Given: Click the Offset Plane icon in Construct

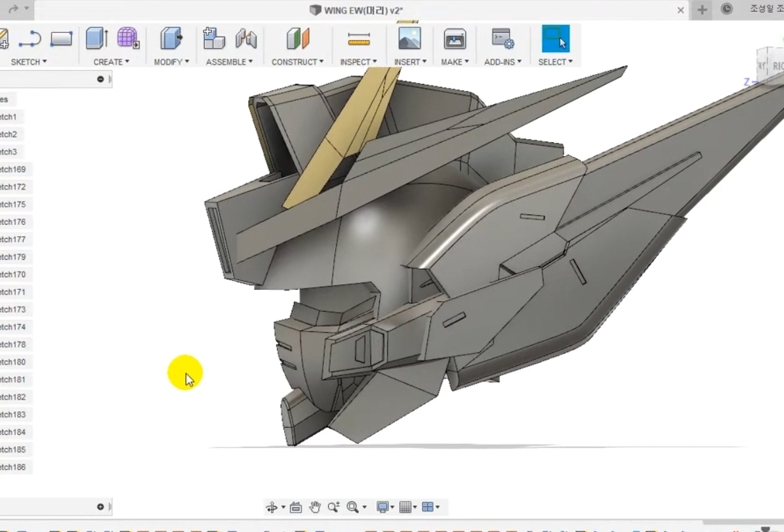Looking at the screenshot, I should pyautogui.click(x=297, y=39).
